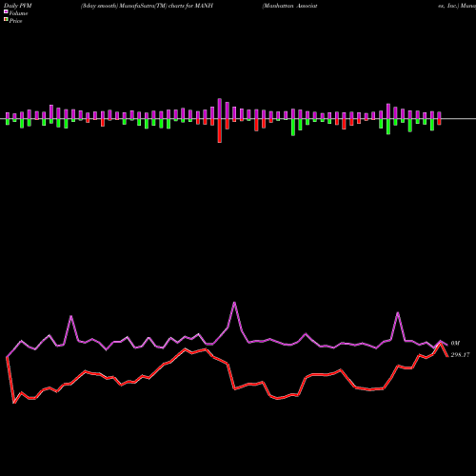The height and width of the screenshot is (476, 476).
Task: Click the tallest magenta volume bar
Action: click(220, 109)
